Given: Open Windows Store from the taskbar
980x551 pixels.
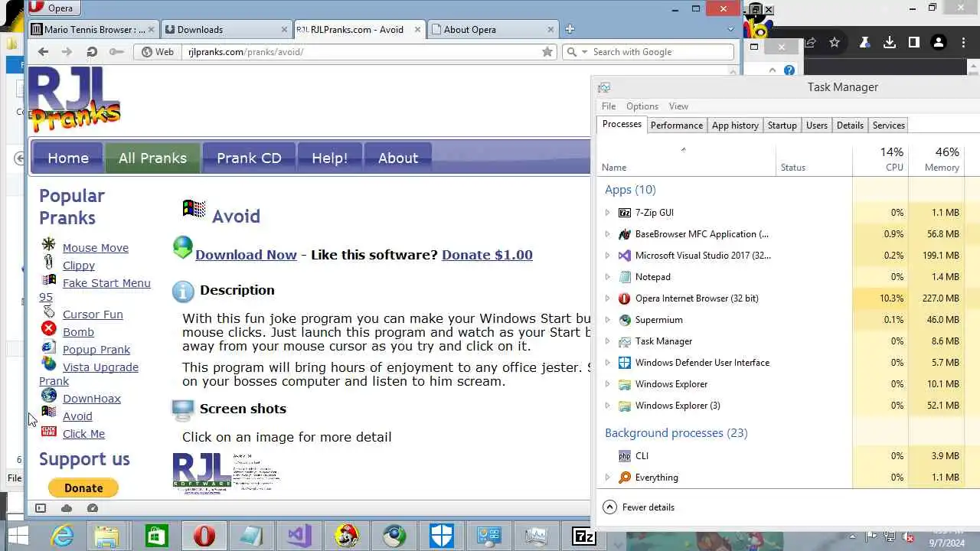Looking at the screenshot, I should tap(156, 536).
